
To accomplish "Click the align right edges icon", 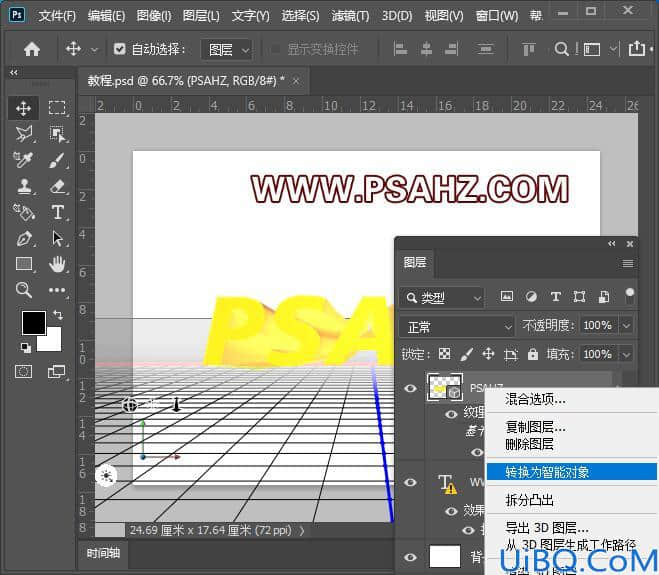I will click(451, 49).
